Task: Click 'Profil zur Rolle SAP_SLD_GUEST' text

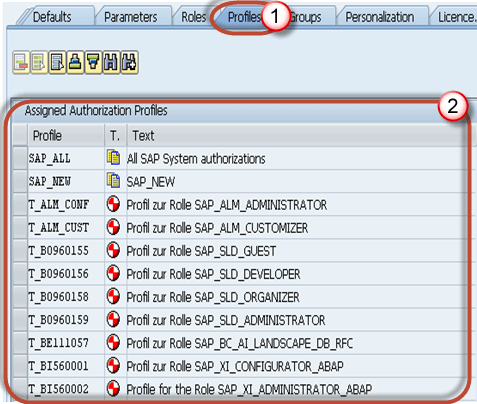Action: point(201,251)
